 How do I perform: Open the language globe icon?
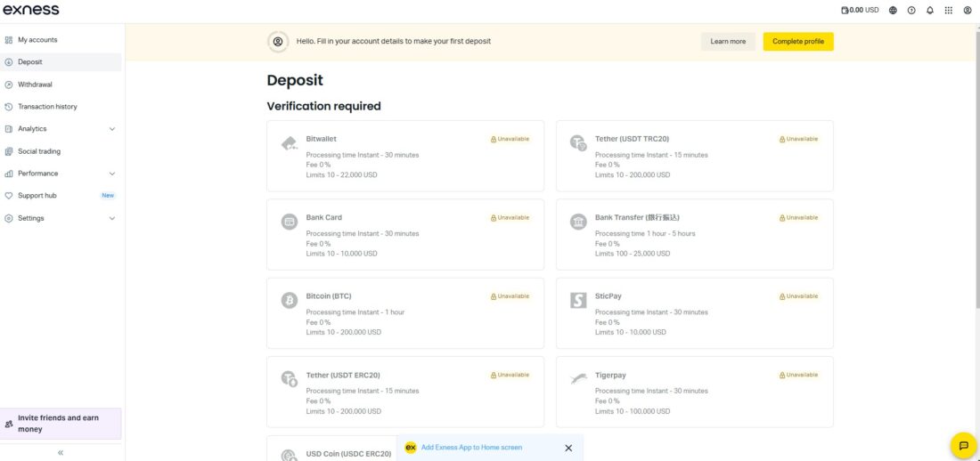coord(893,11)
